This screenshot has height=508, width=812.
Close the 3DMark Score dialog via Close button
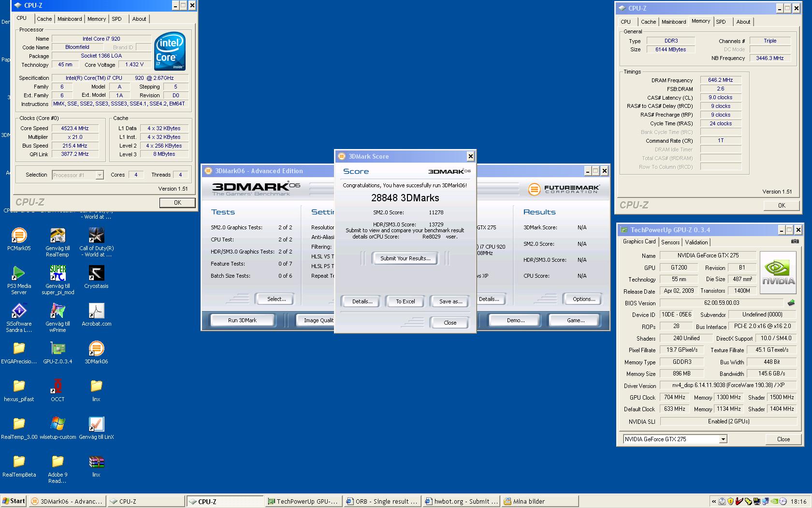[x=450, y=323]
